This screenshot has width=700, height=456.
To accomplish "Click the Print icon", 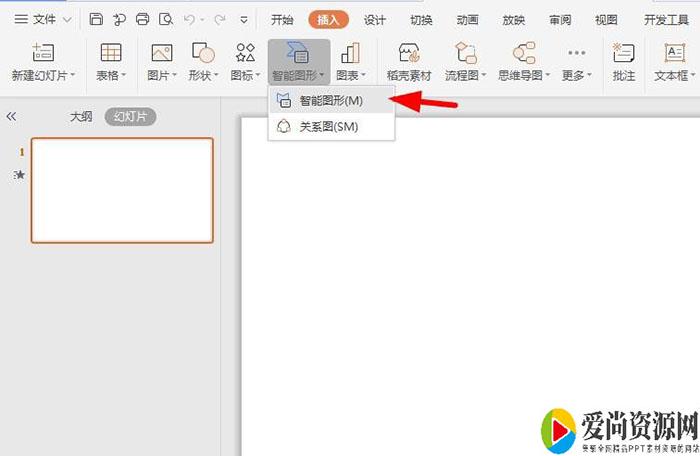I will pyautogui.click(x=142, y=19).
